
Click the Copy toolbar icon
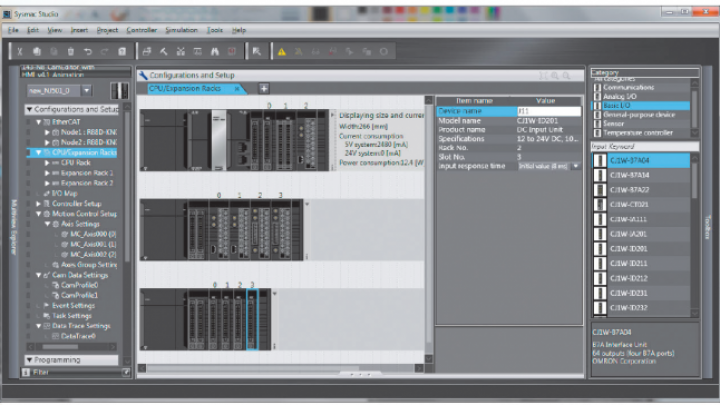[x=37, y=51]
